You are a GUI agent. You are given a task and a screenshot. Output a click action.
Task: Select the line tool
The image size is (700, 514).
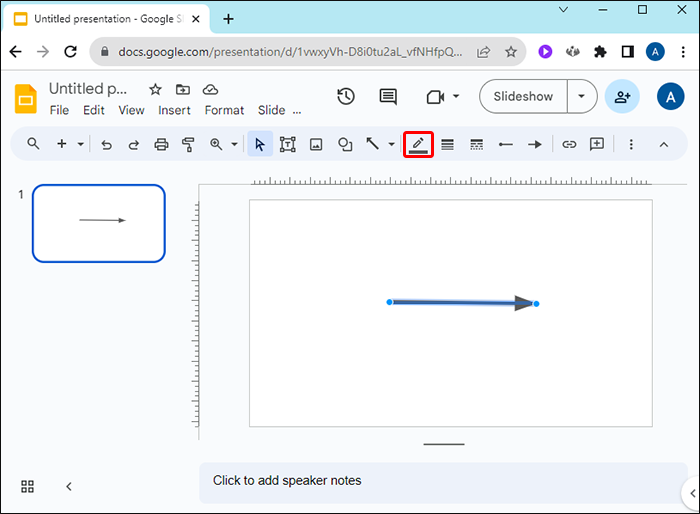click(372, 144)
